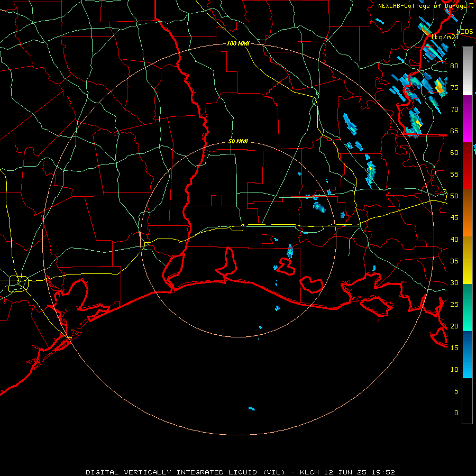Click the 25 value on the scale
476x476 pixels.
454,305
